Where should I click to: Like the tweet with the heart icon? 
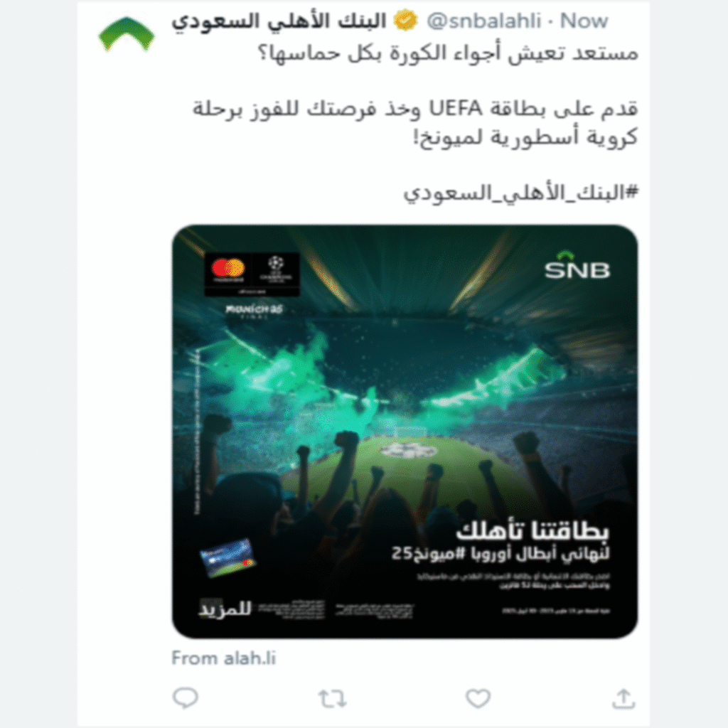tap(478, 698)
